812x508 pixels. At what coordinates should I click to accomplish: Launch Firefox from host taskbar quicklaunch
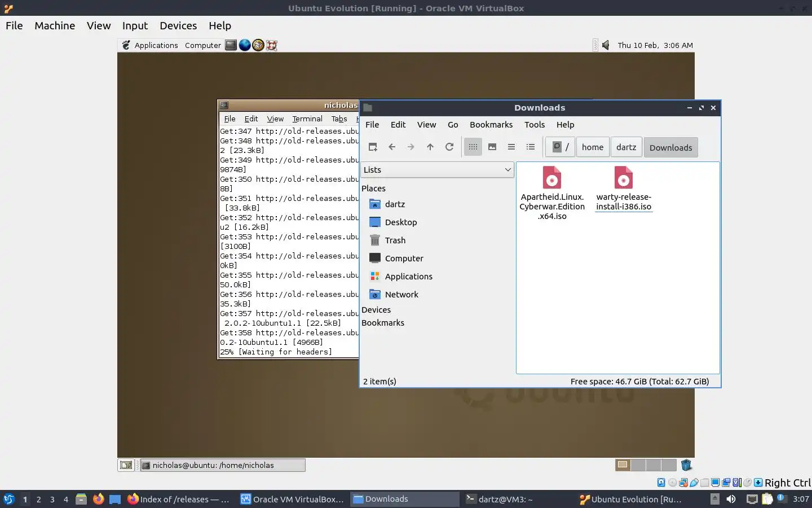(x=98, y=499)
